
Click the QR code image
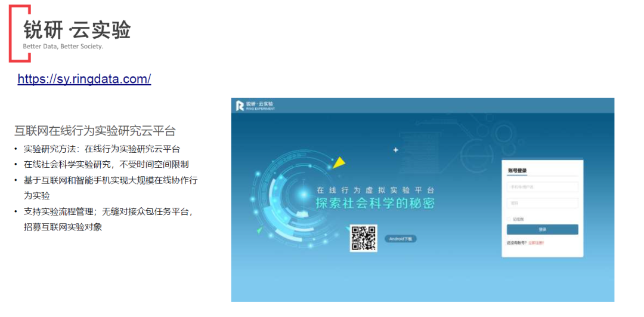pos(363,238)
